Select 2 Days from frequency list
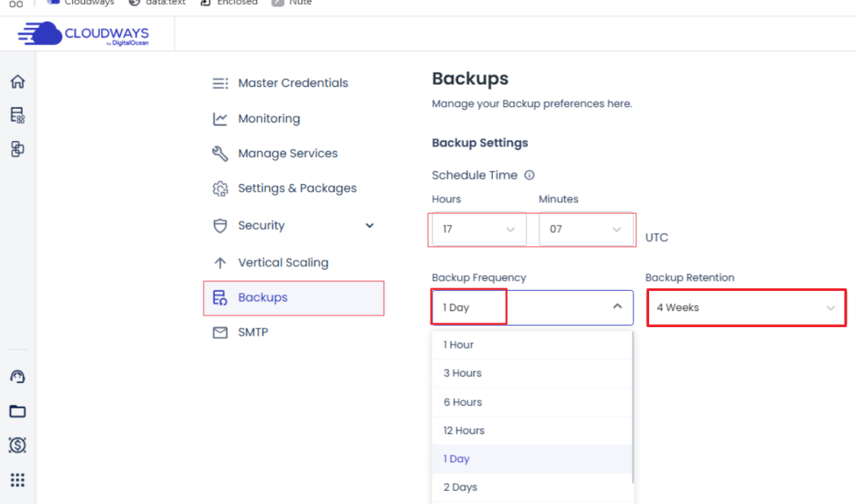 coord(460,488)
